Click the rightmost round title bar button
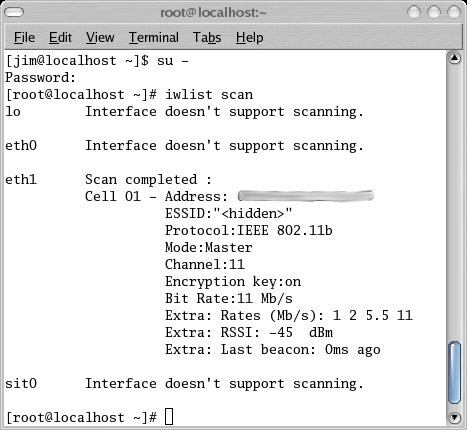 coord(454,13)
